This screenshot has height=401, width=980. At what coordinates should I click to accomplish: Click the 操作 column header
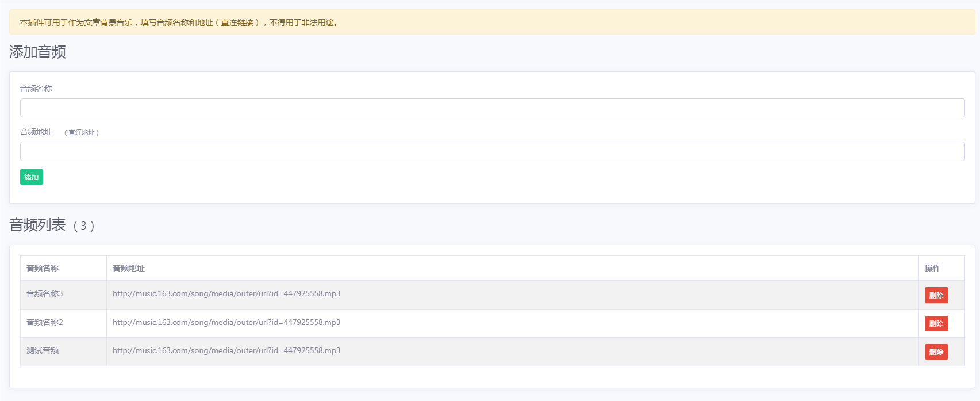coord(933,268)
